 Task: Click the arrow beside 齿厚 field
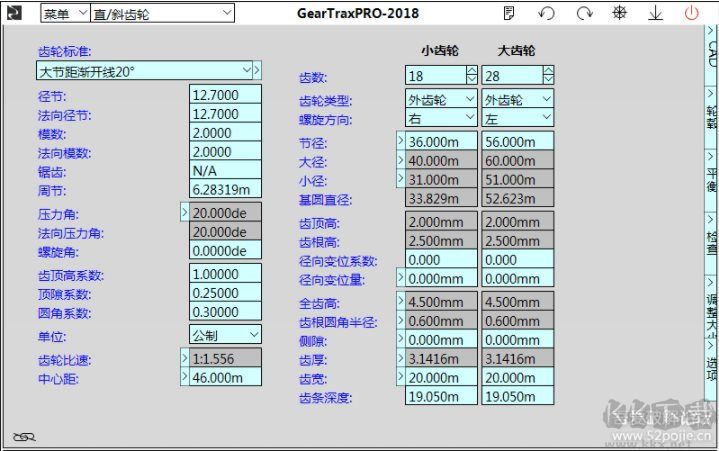pyautogui.click(x=400, y=357)
